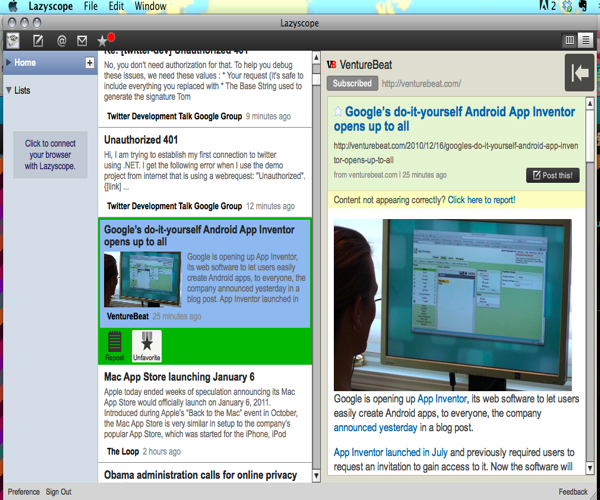600x500 pixels.
Task: Click the Unfavorite star icon
Action: [147, 346]
